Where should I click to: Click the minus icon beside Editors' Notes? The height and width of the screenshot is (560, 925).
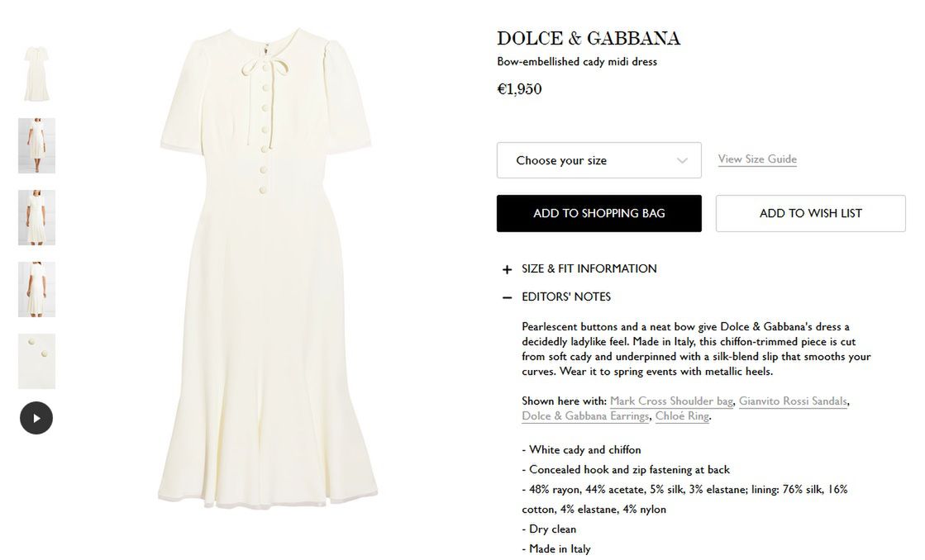(x=507, y=297)
